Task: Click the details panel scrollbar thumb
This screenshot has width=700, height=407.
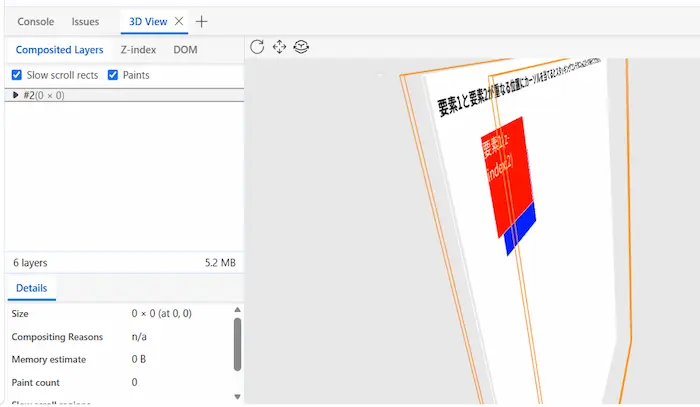Action: tap(238, 344)
